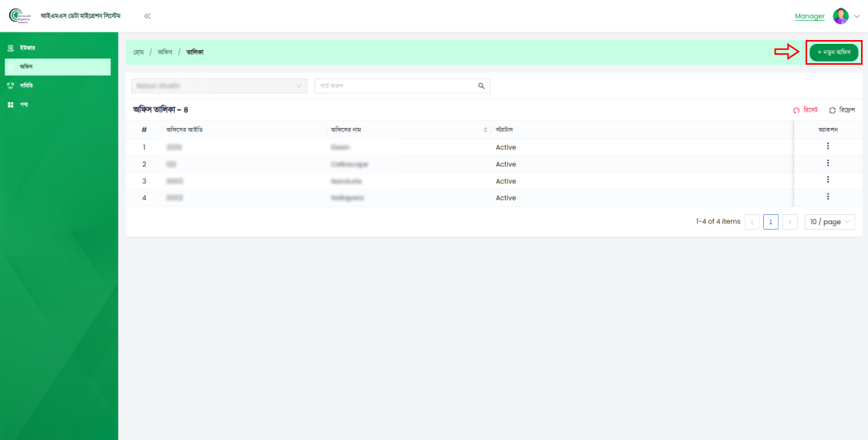The image size is (868, 440).
Task: Click the Manager link in header
Action: (809, 16)
